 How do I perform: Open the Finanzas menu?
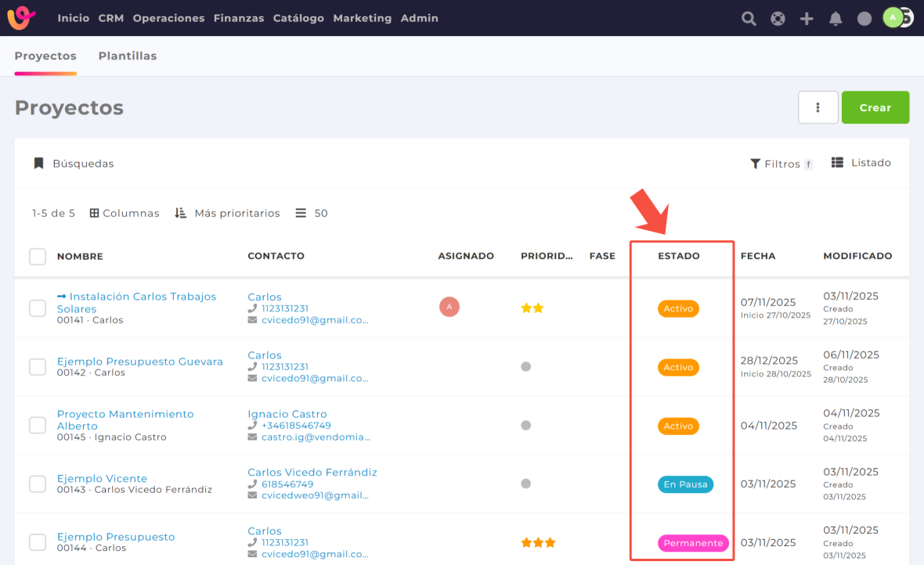pos(239,18)
